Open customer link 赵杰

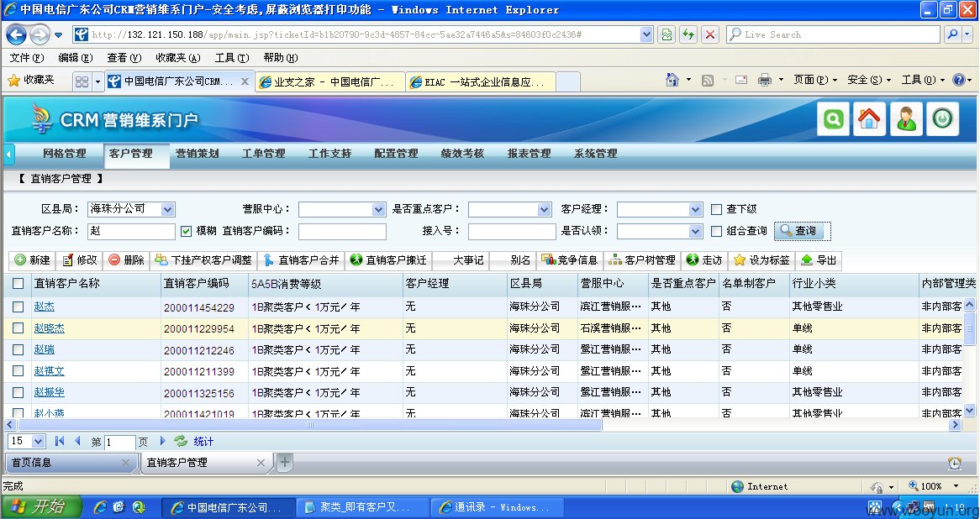pos(45,307)
